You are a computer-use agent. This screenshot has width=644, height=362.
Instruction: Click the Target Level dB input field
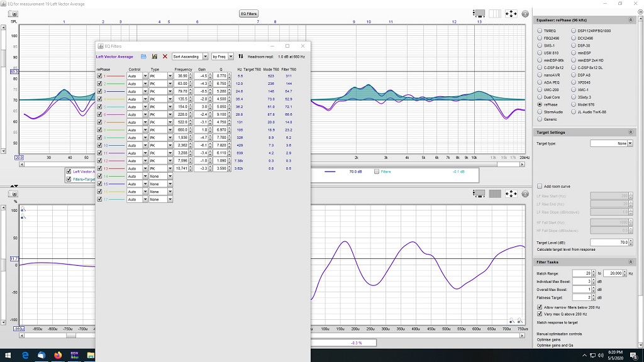tap(609, 243)
